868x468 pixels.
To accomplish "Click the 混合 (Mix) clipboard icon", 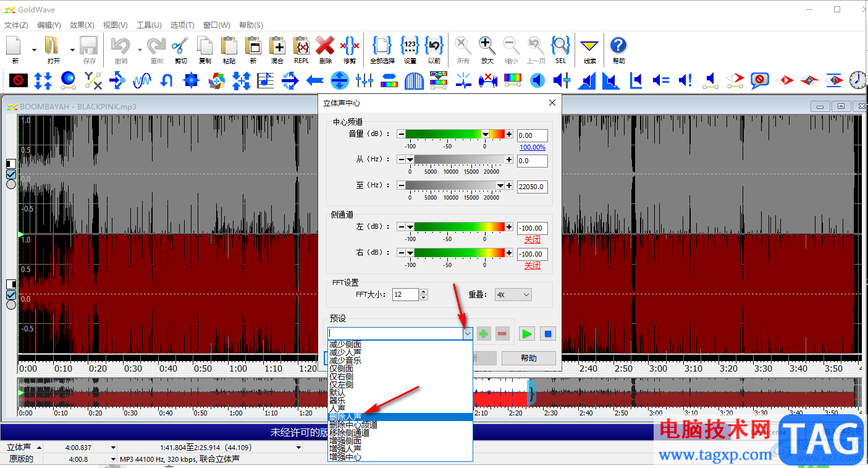I will point(277,46).
